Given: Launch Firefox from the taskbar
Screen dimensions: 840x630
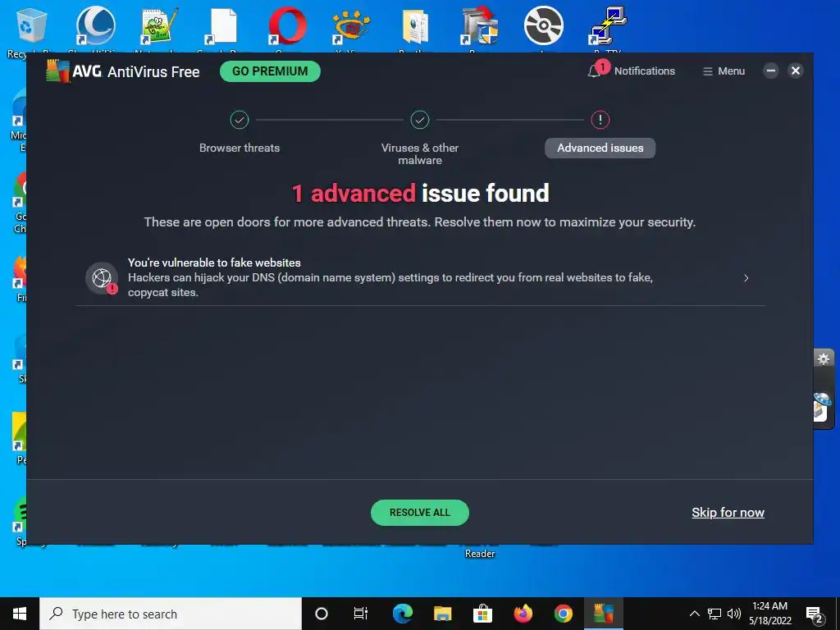Looking at the screenshot, I should (x=523, y=614).
